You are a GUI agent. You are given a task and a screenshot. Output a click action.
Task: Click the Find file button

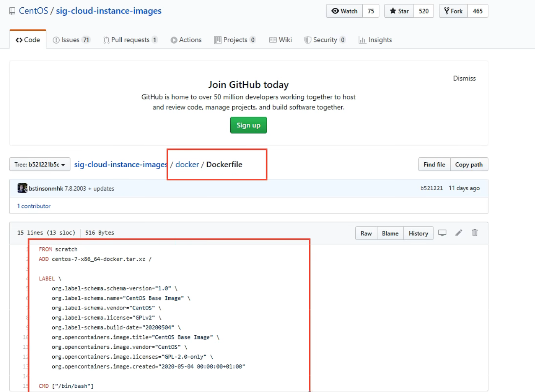click(x=434, y=164)
